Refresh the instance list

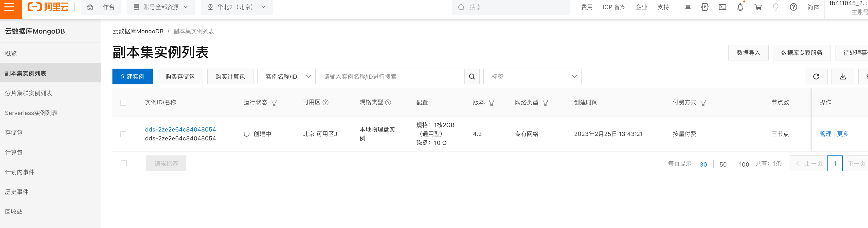(x=816, y=76)
